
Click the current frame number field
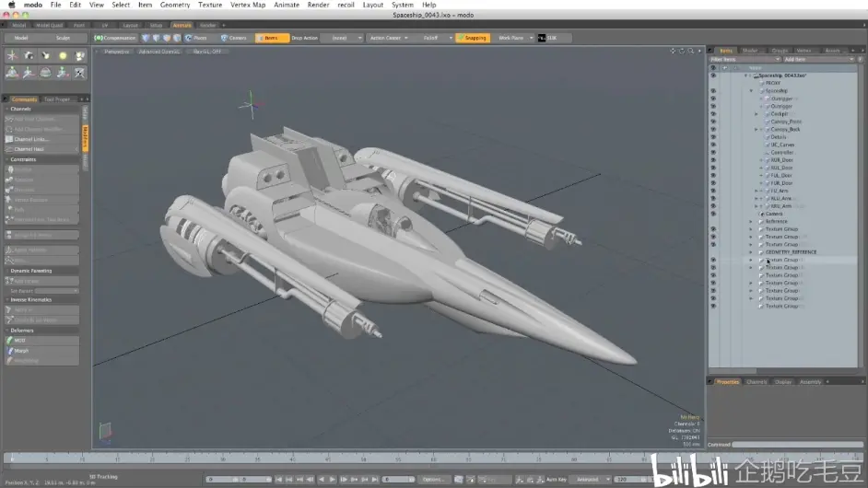click(x=398, y=479)
